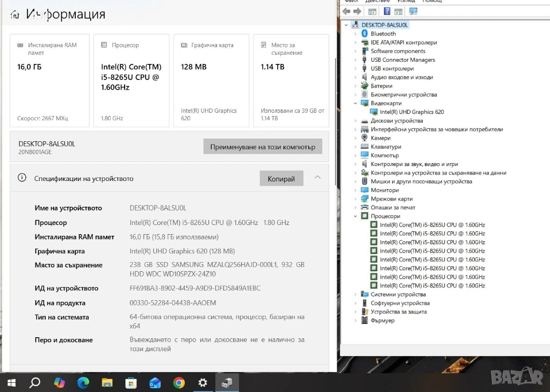Viewport: 550px width, 392px height.
Task: Click the Help icon in Device Manager toolbar
Action: point(387,11)
